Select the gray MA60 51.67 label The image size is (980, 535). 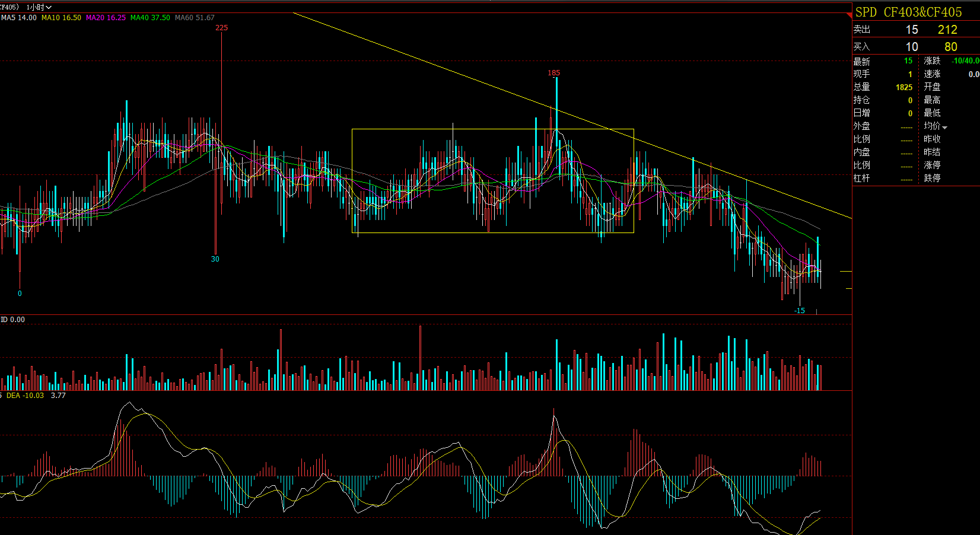195,18
